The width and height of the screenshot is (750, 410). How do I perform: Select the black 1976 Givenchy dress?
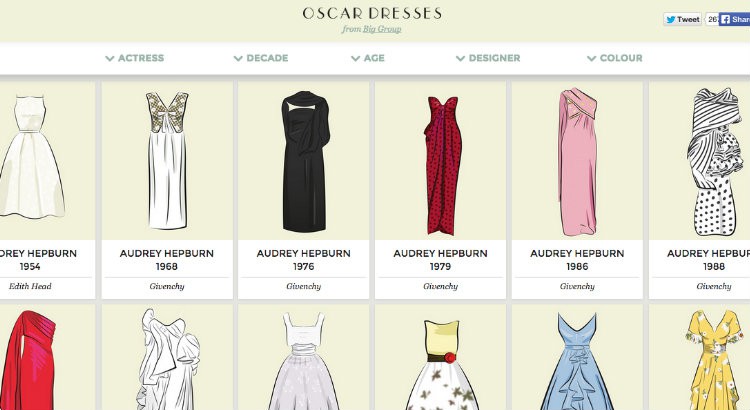[x=304, y=161]
